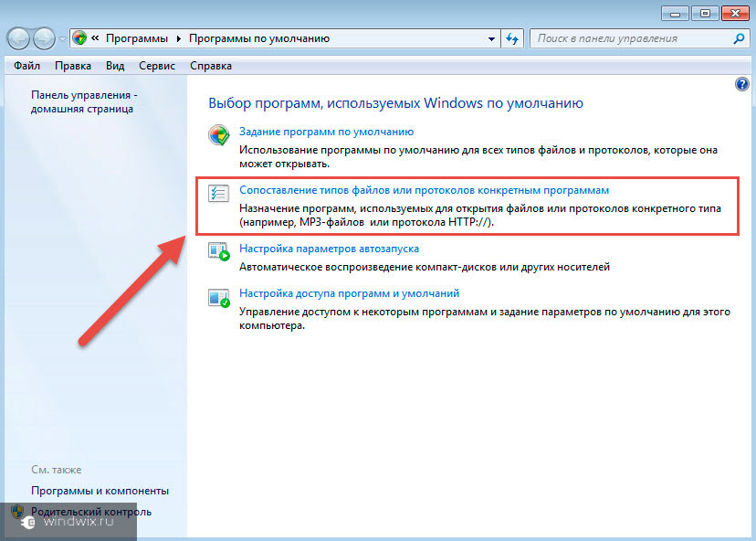The width and height of the screenshot is (756, 541).
Task: Click the Задание программ по умолчанию icon
Action: pyautogui.click(x=219, y=135)
